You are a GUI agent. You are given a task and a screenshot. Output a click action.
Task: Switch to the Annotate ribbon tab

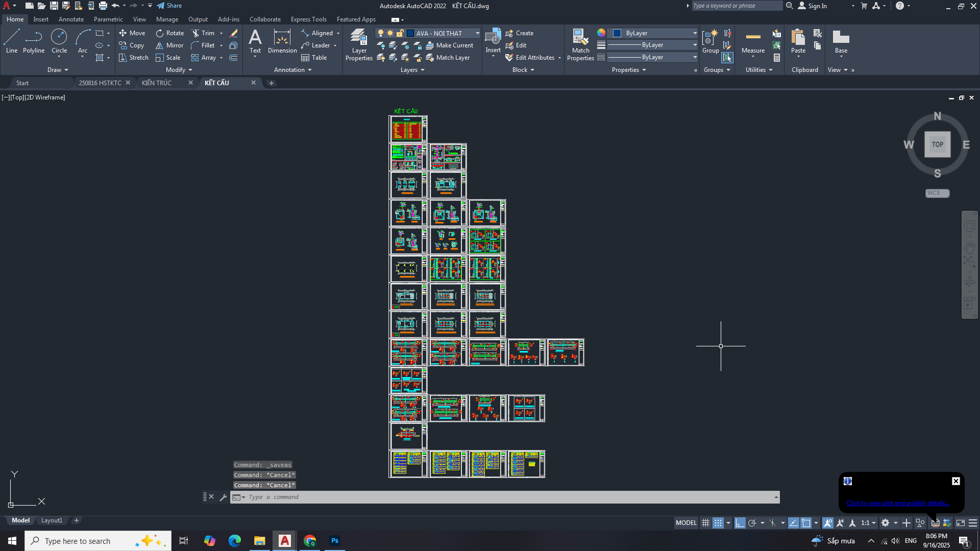[x=71, y=19]
